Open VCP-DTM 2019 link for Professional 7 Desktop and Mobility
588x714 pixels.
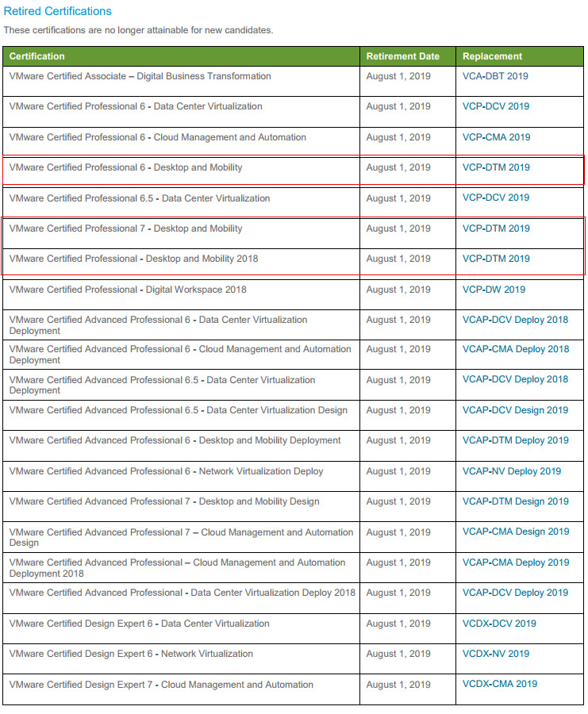point(496,228)
